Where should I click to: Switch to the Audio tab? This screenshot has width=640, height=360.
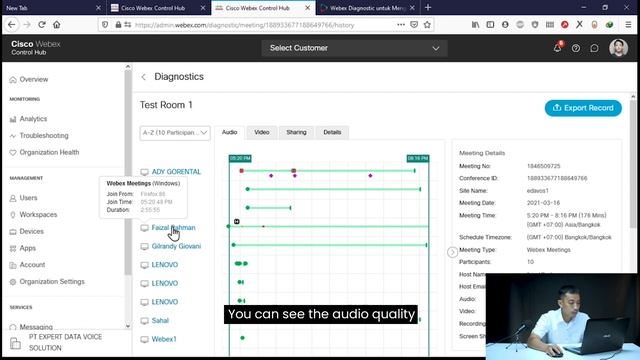click(x=229, y=132)
